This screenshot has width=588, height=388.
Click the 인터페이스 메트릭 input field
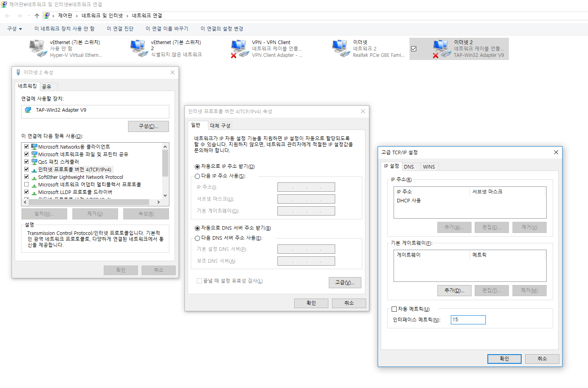pos(468,320)
